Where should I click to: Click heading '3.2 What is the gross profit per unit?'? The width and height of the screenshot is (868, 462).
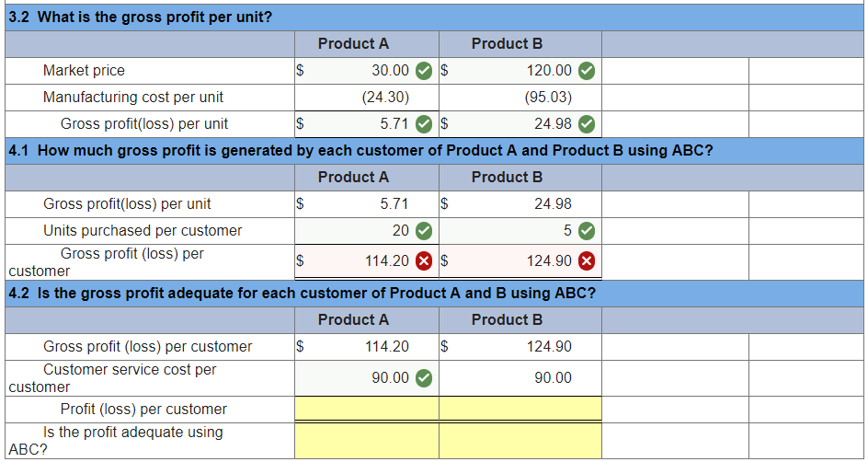coord(142,17)
